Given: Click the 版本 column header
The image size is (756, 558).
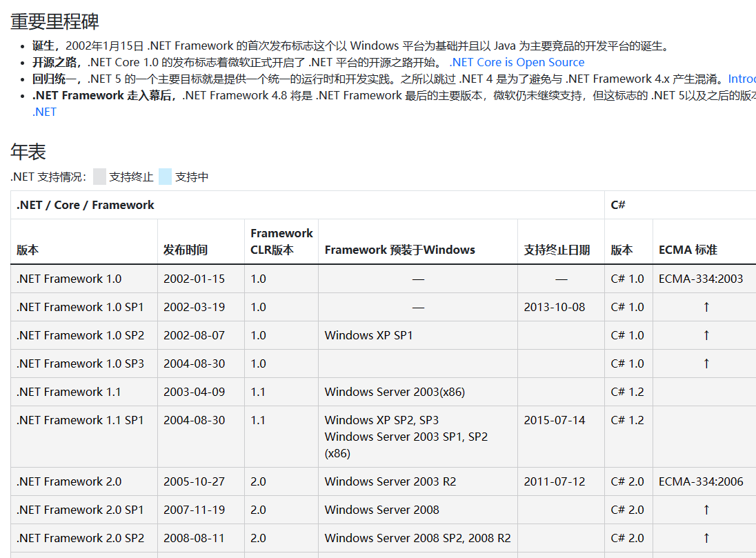Looking at the screenshot, I should click(x=28, y=250).
